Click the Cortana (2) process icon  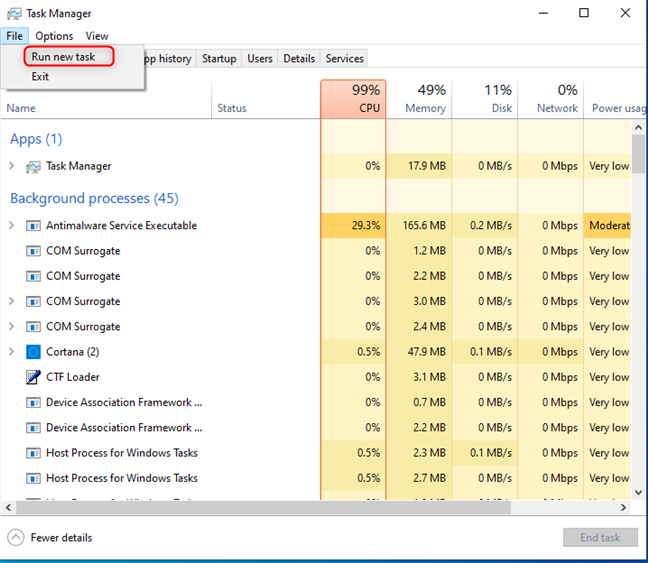33,352
